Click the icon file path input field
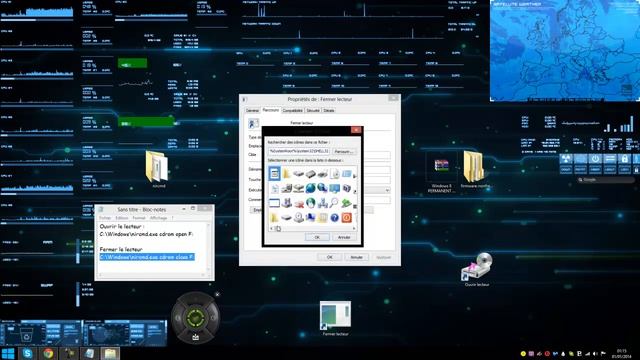Viewport: 640px width, 360px height. point(299,151)
